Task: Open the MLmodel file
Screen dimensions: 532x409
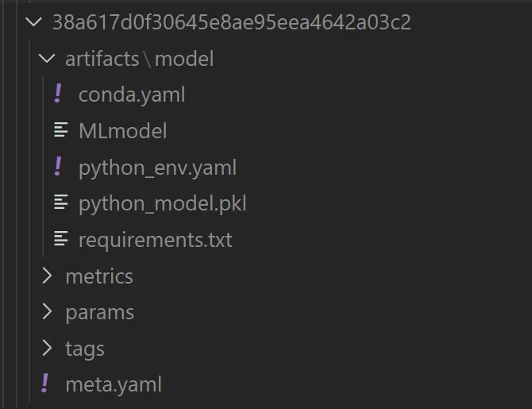Action: (123, 131)
